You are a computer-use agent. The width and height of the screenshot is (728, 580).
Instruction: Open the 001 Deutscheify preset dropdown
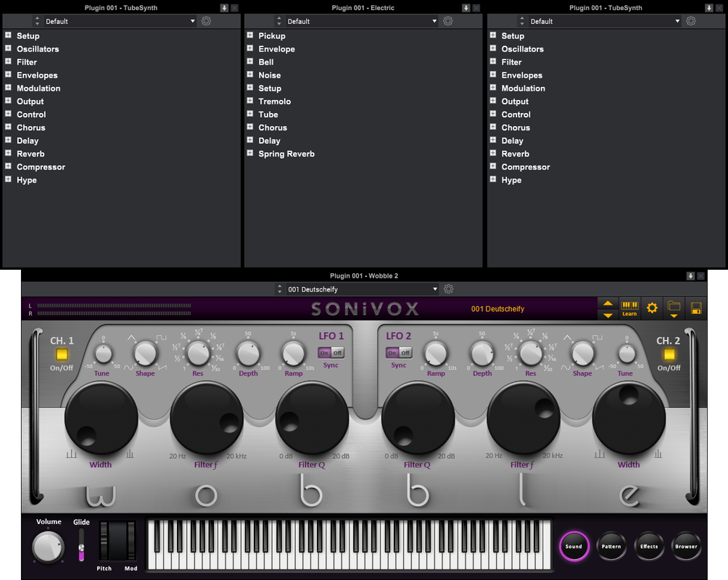pos(362,289)
